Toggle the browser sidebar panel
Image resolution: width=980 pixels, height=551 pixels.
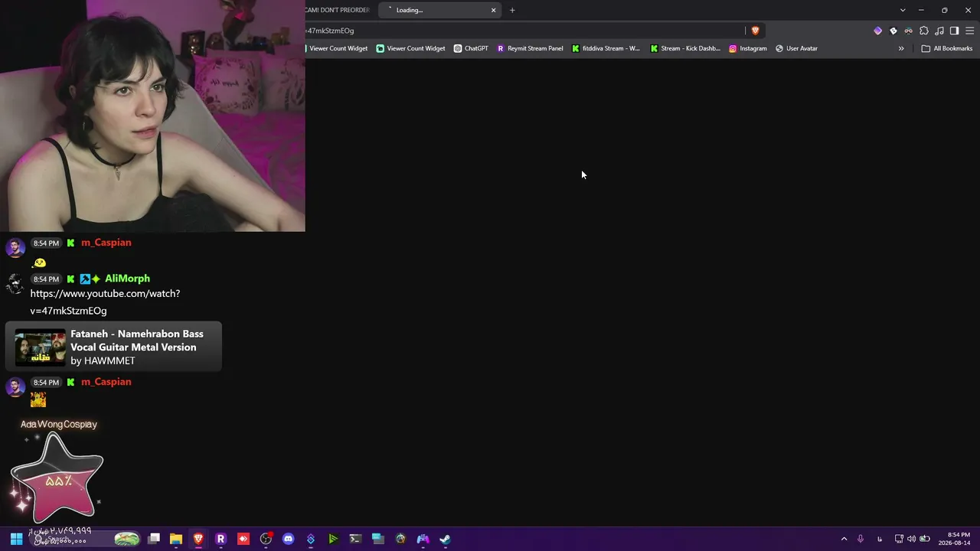tap(954, 31)
